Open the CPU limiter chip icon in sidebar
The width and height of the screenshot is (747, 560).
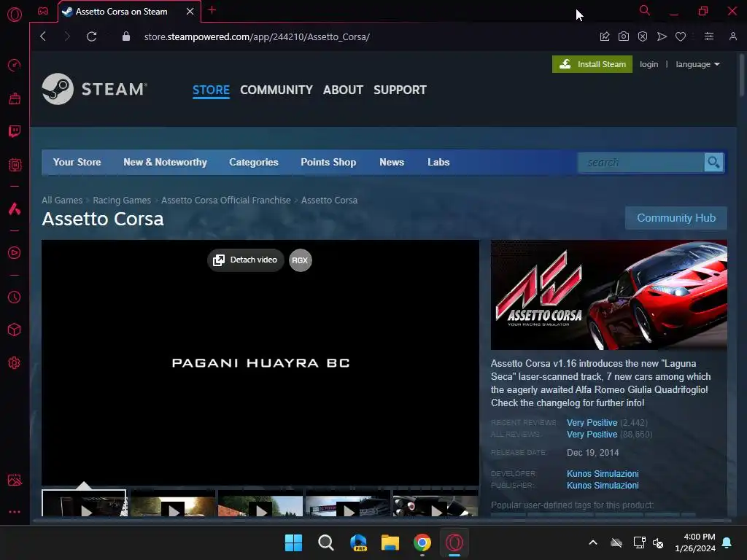click(x=15, y=165)
